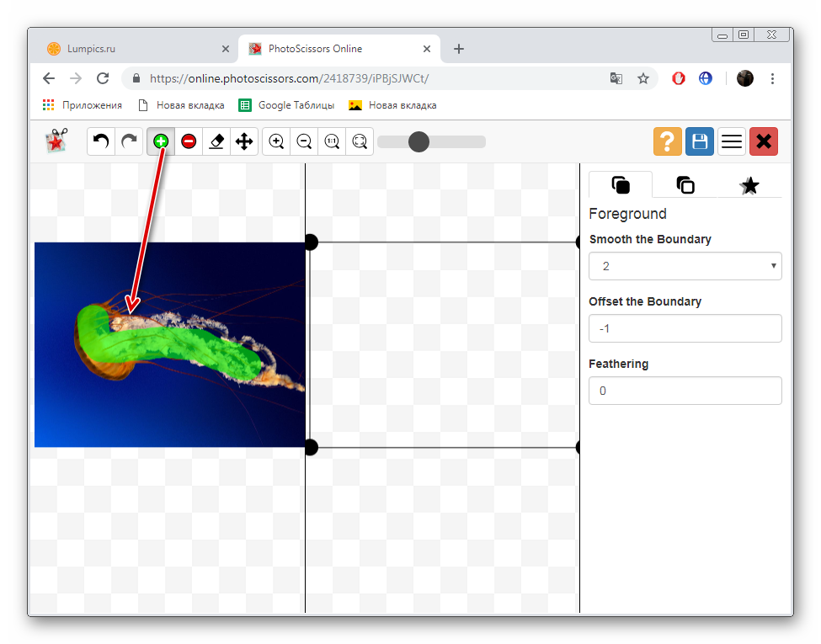Image resolution: width=821 pixels, height=644 pixels.
Task: Save the result with the floppy disk icon
Action: [x=700, y=141]
